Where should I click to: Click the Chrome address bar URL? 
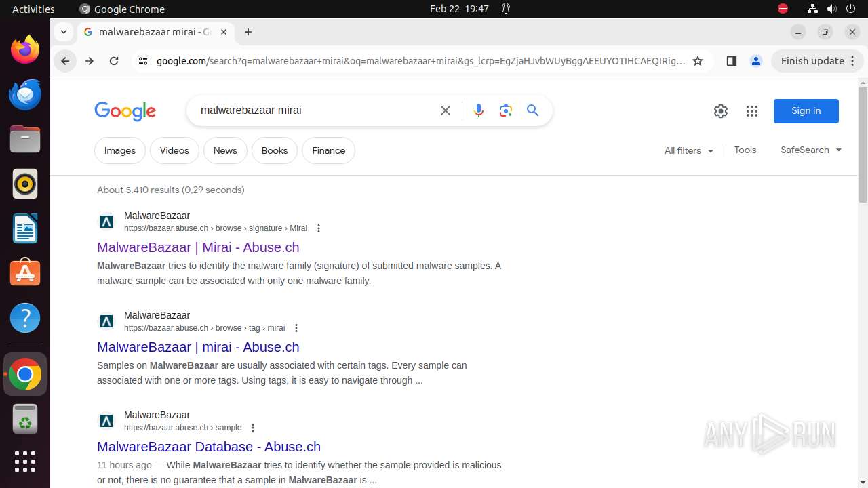coord(420,61)
